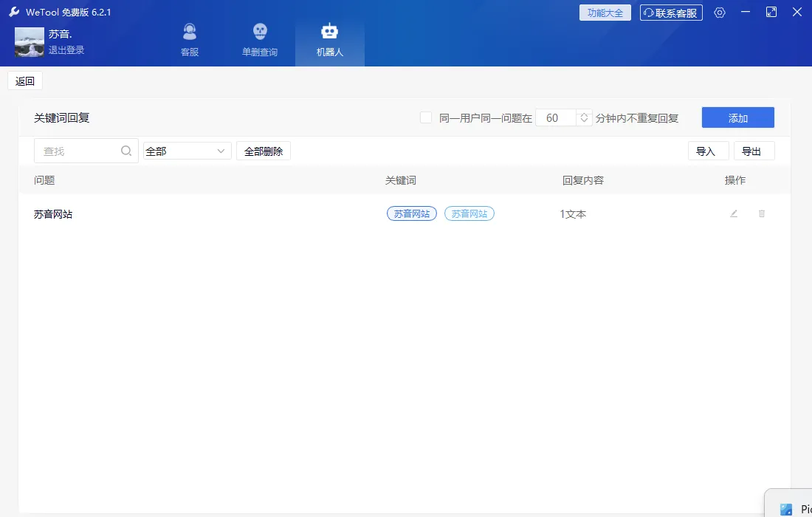Click the 返回 back button
This screenshot has width=812, height=517.
pos(25,81)
